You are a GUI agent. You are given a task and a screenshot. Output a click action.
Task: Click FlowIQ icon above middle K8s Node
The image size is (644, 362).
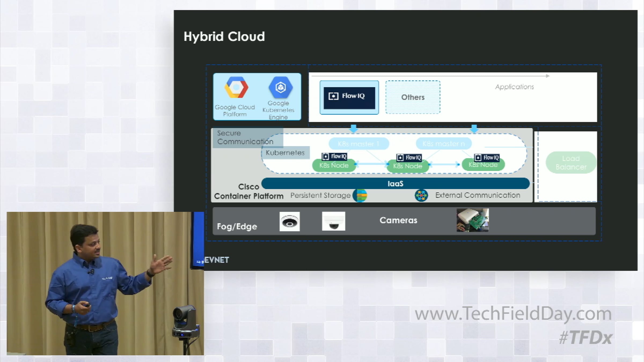click(409, 157)
